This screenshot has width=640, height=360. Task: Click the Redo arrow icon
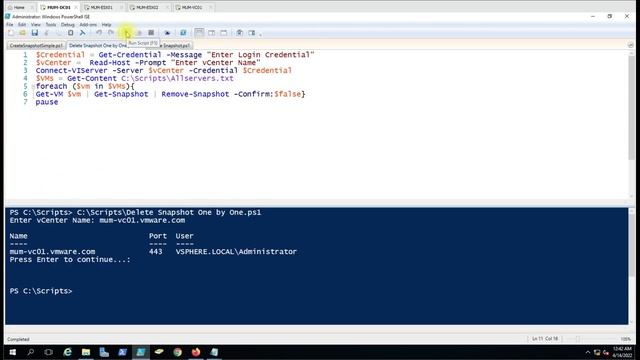click(x=111, y=33)
